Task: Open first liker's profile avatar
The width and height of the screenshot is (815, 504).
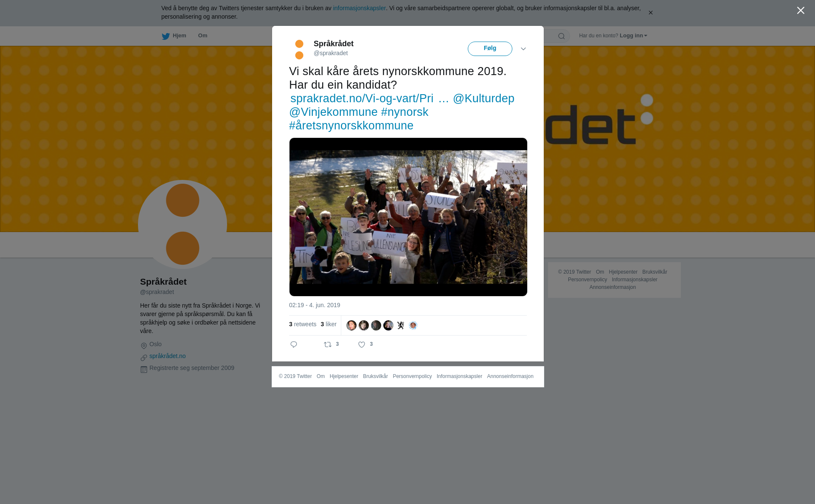Action: [351, 325]
